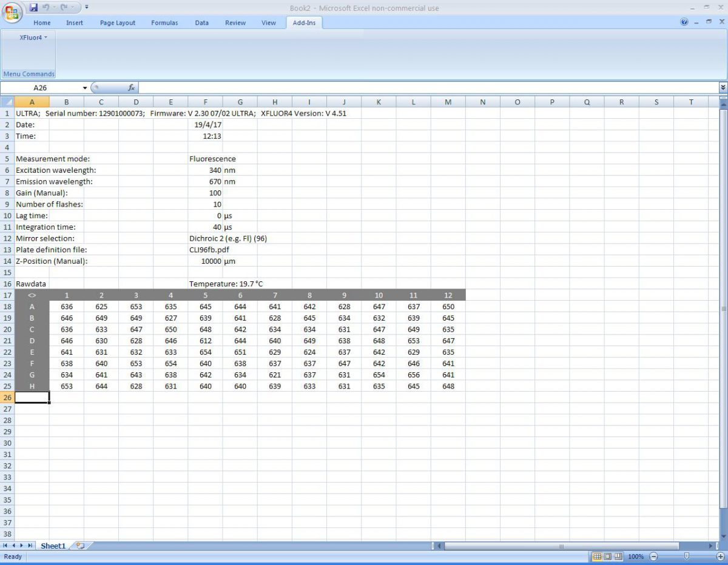Select column F header
Viewport: 728px width, 565px height.
[205, 102]
